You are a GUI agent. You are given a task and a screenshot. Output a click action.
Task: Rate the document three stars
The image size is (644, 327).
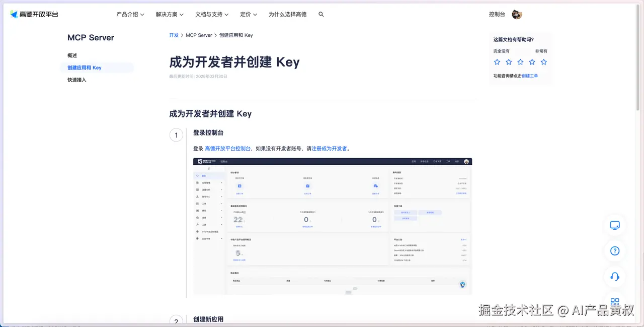[520, 62]
